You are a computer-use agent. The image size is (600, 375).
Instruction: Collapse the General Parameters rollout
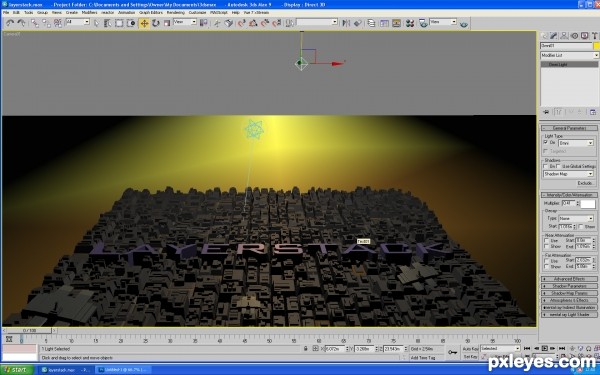coord(569,128)
